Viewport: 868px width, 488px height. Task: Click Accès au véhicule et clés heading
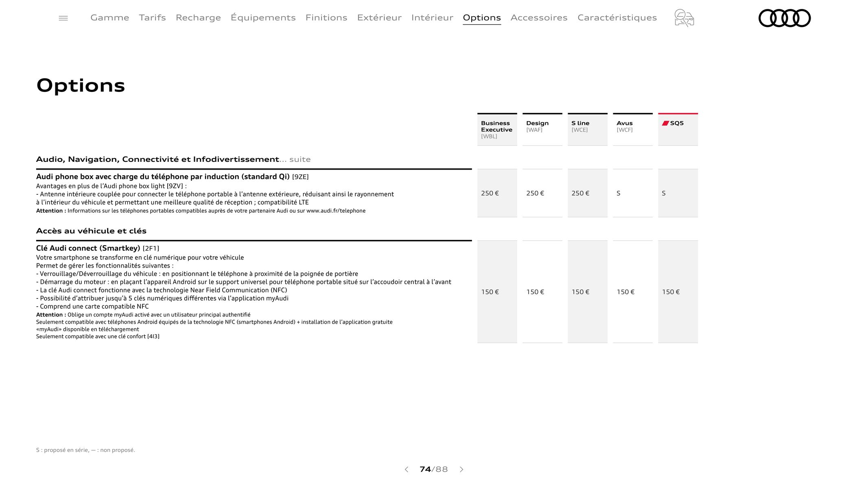(x=91, y=231)
